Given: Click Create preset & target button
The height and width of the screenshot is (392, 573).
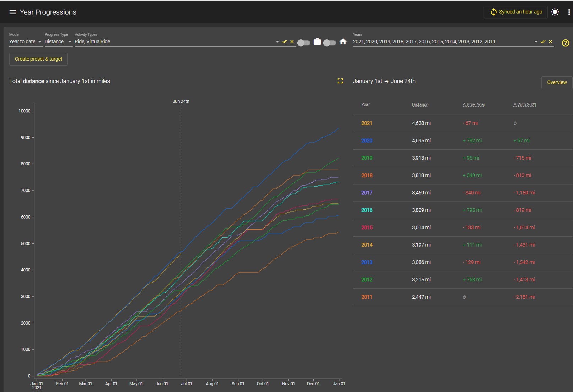Looking at the screenshot, I should coord(38,59).
